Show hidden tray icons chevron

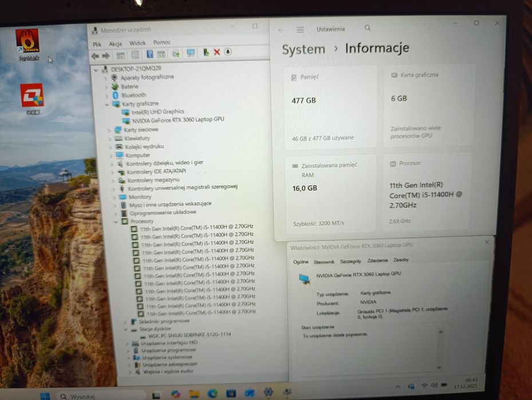click(x=398, y=386)
